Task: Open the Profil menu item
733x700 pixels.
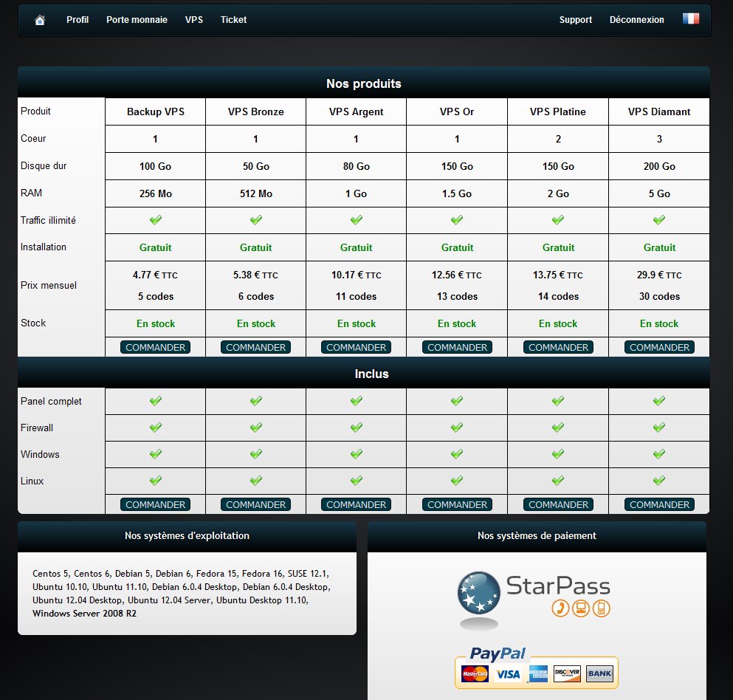Action: pyautogui.click(x=78, y=20)
